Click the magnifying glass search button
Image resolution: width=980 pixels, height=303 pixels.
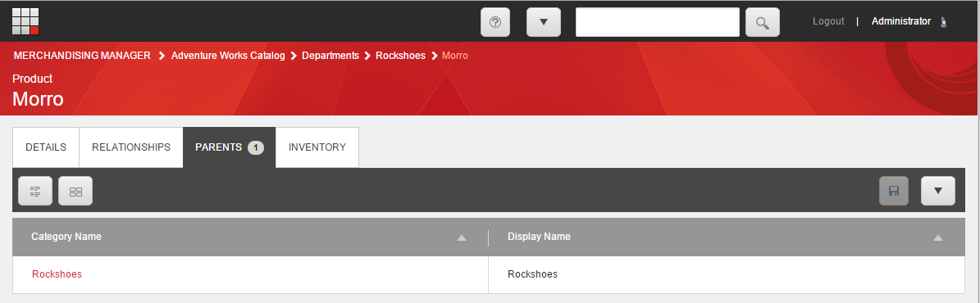tap(763, 22)
